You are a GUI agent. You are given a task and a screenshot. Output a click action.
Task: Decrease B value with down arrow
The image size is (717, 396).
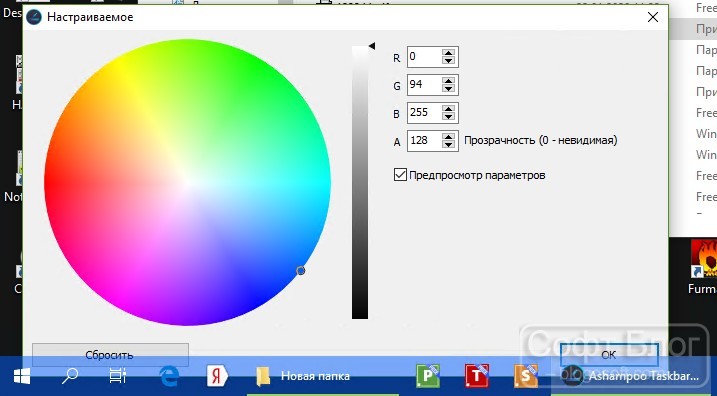449,117
